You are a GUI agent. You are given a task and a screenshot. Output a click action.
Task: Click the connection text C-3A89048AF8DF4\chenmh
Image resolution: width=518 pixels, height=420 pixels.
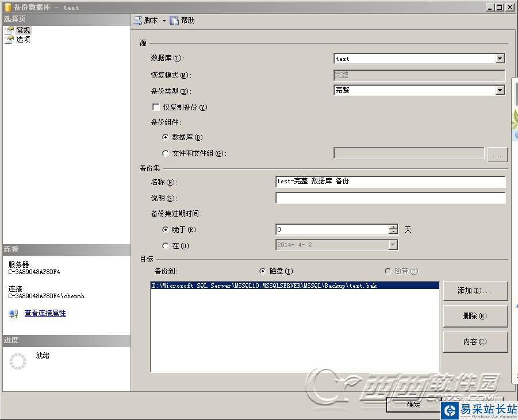(x=46, y=296)
